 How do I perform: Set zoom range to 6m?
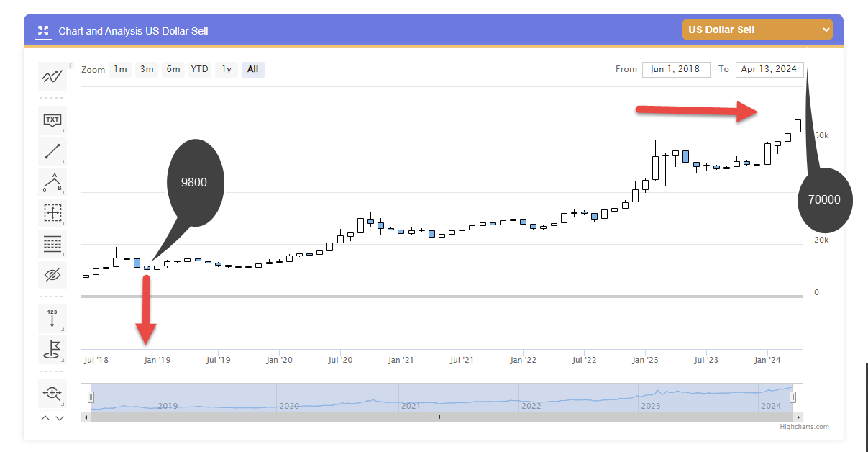tap(173, 70)
